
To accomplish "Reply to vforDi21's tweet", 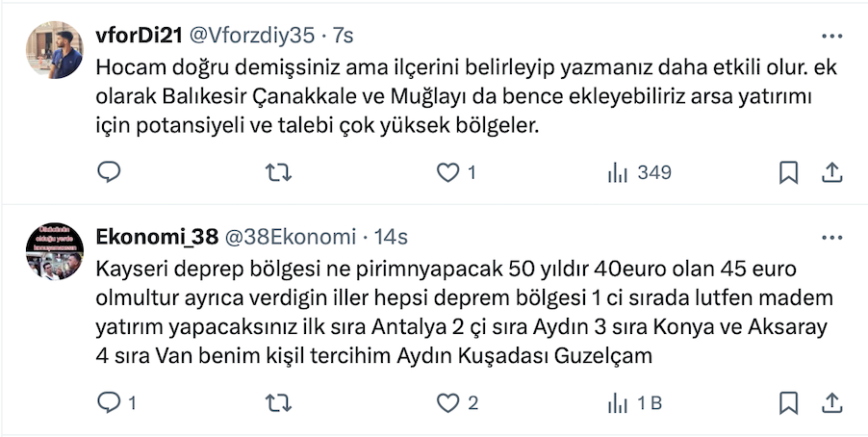I will (110, 172).
